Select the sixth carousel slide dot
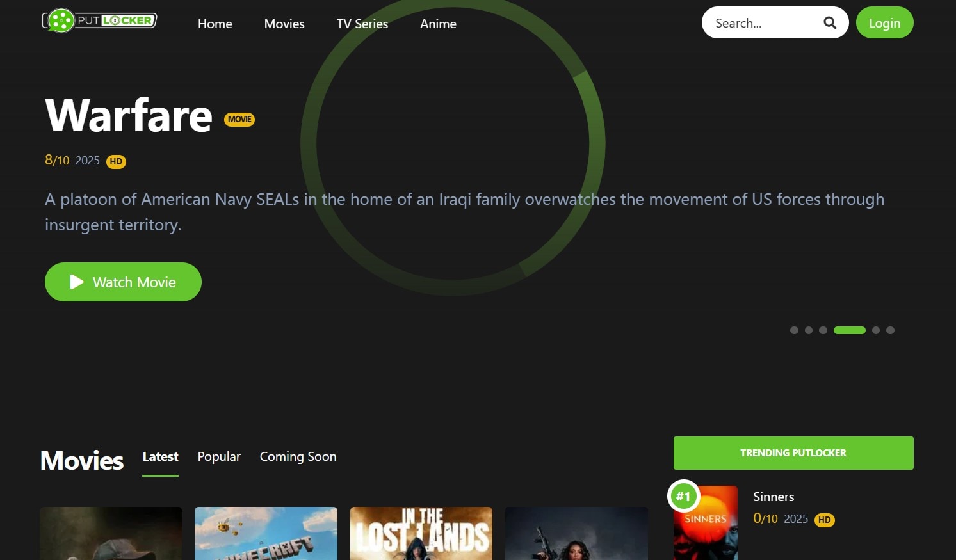 (x=890, y=330)
